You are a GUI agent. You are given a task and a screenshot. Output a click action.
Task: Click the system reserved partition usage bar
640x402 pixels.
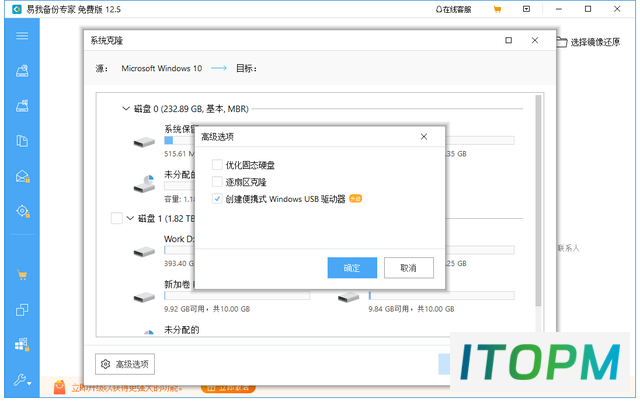(180, 140)
